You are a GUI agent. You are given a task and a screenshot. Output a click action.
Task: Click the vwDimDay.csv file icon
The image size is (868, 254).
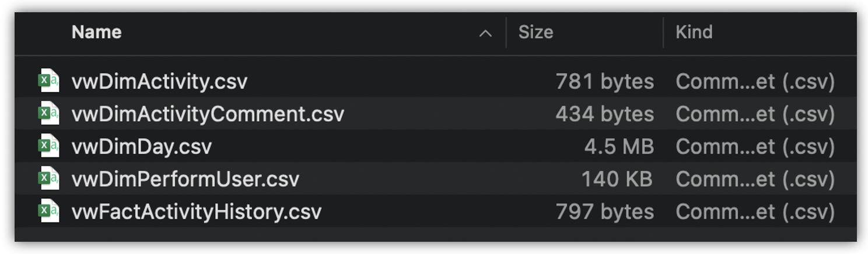click(x=48, y=146)
